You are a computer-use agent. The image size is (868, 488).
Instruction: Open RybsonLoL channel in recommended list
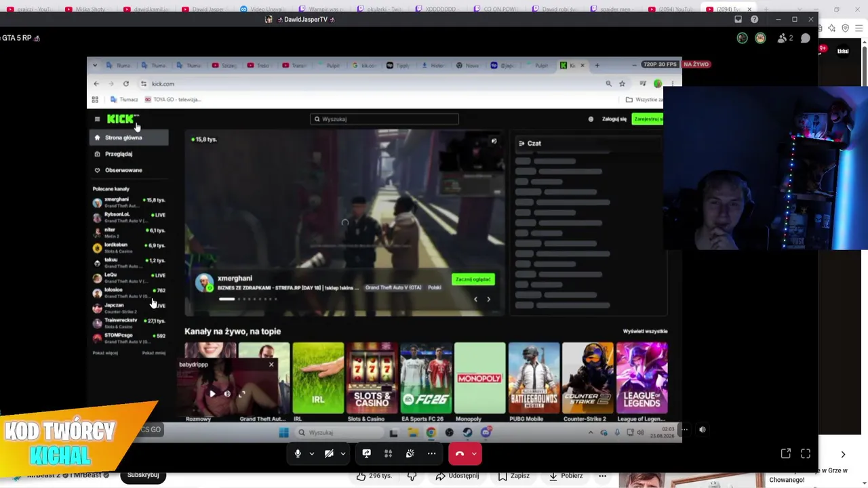(129, 217)
